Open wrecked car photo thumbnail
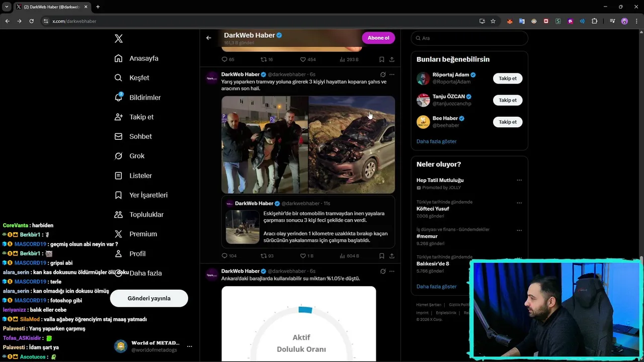 pyautogui.click(x=352, y=145)
